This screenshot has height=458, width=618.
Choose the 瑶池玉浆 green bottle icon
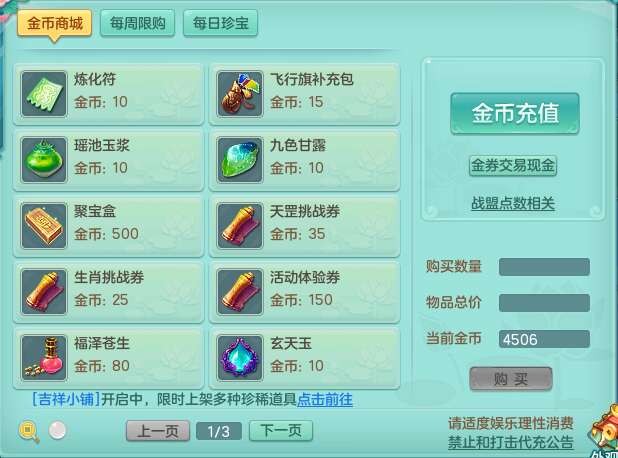(x=44, y=160)
